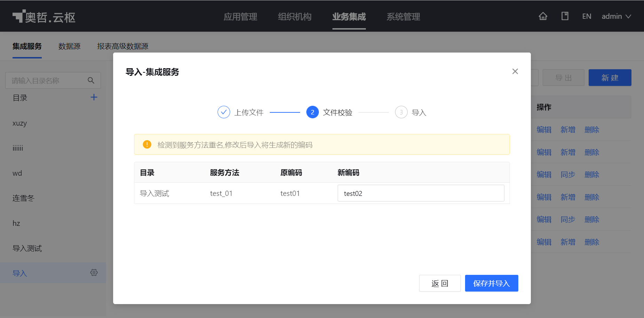Open settings gear for 导入 directory
The height and width of the screenshot is (318, 644).
pos(94,272)
